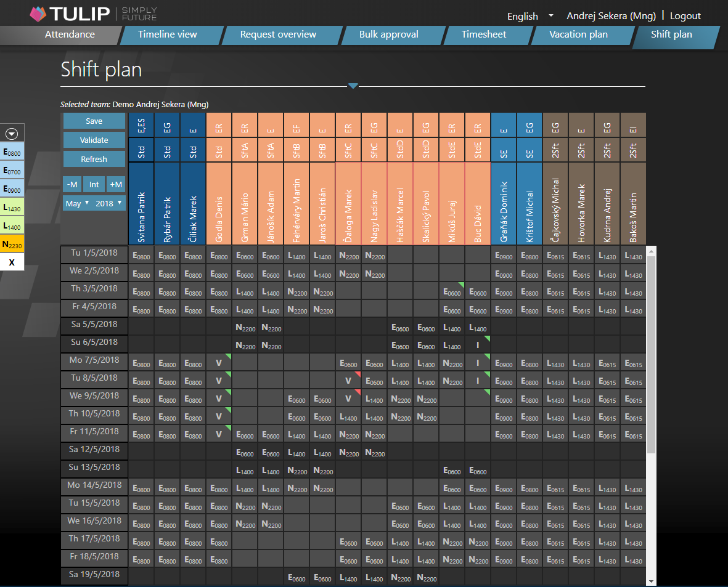
Task: Select the Čiliak Marek column header
Action: click(x=193, y=203)
